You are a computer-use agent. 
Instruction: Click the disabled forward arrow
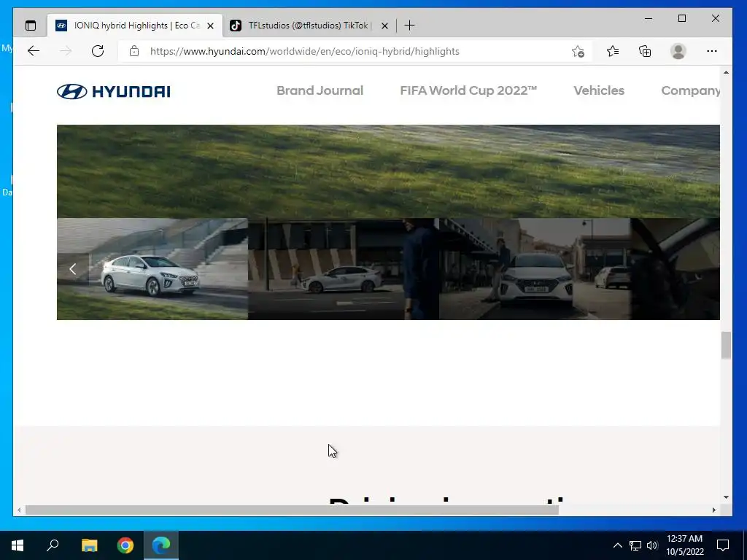pyautogui.click(x=66, y=51)
